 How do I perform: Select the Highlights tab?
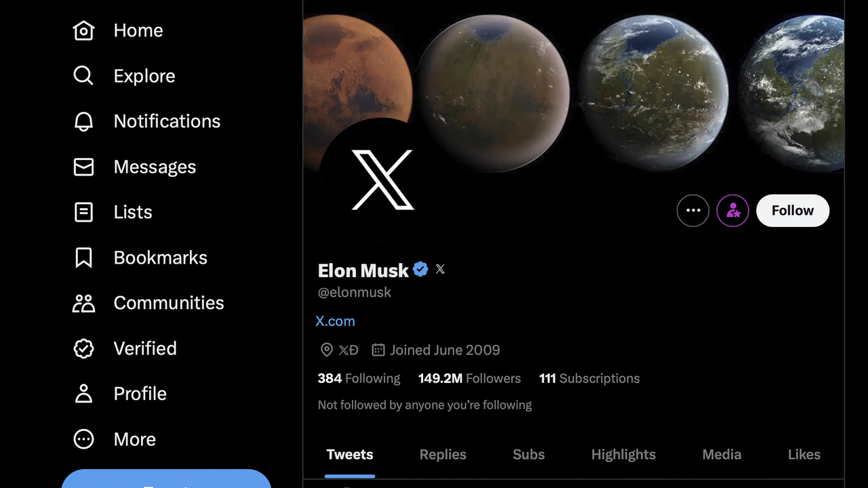click(623, 455)
